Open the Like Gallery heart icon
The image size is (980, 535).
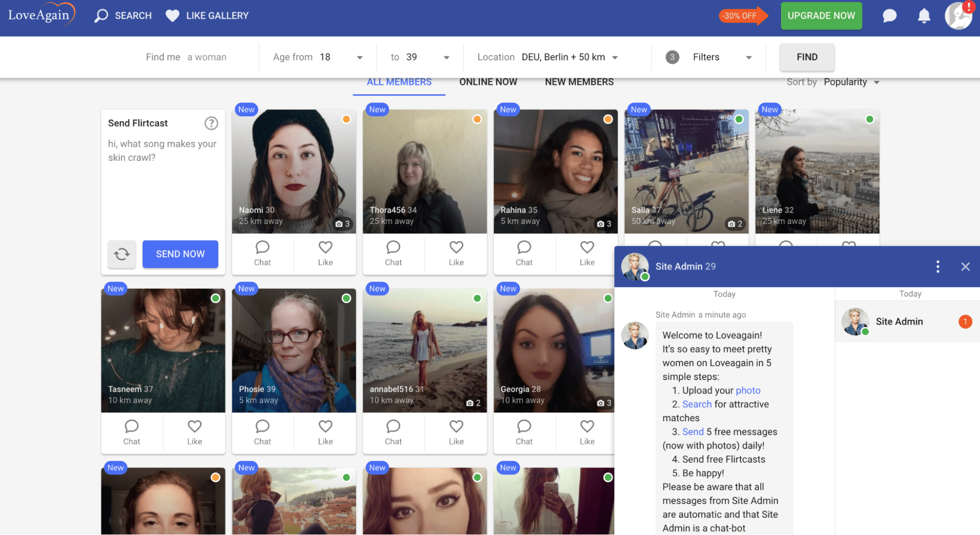tap(172, 15)
